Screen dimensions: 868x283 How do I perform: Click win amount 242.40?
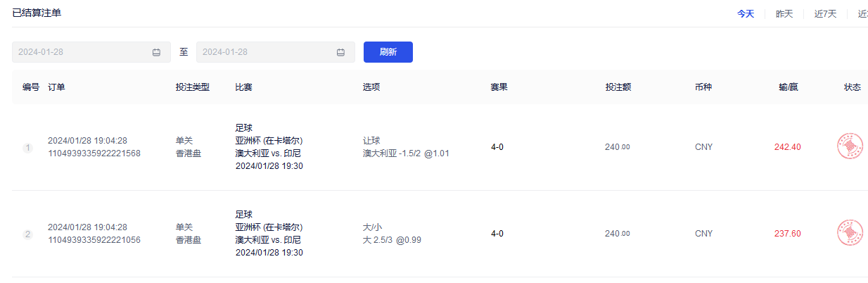click(787, 147)
